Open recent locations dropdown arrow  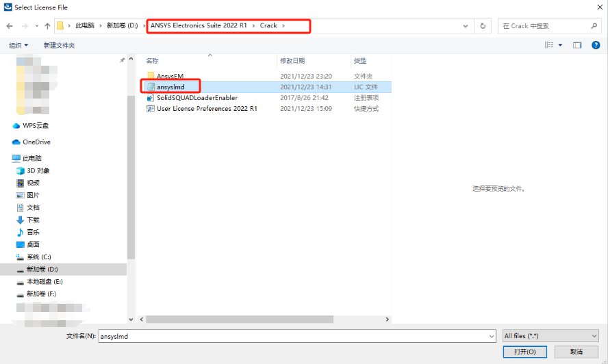tap(37, 26)
